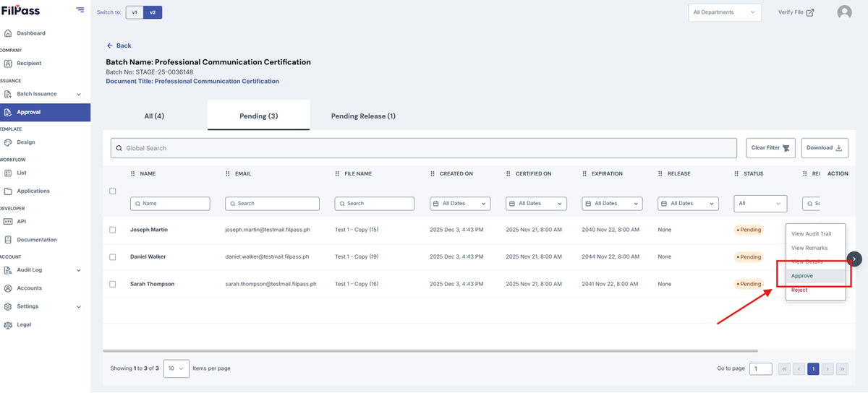The width and height of the screenshot is (868, 393).
Task: Focus the Global Search field
Action: click(x=425, y=148)
